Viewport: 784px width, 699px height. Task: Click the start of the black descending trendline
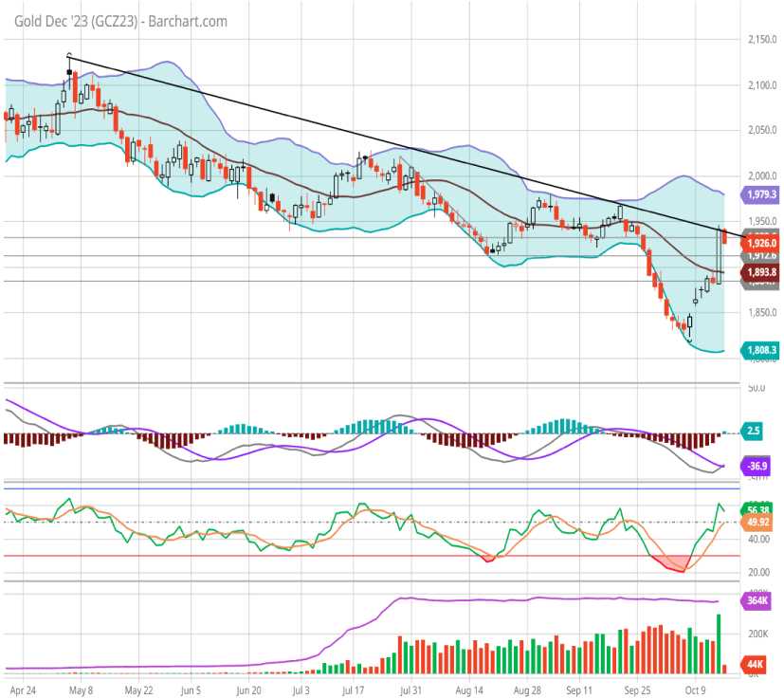point(68,57)
